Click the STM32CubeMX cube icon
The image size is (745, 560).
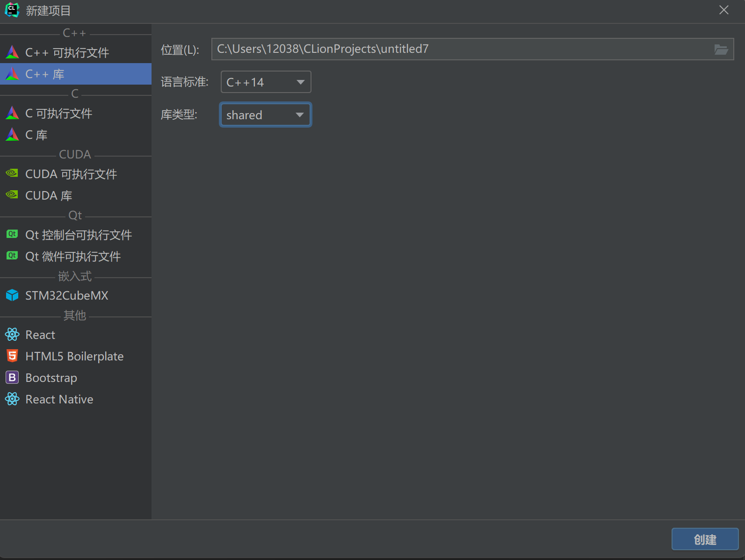click(12, 295)
